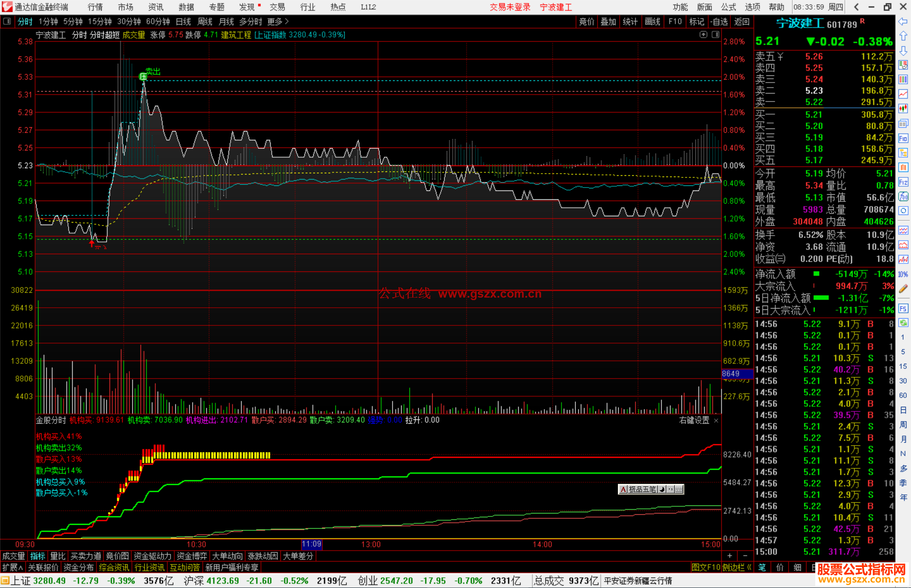The image size is (911, 588).
Task: Toggle the 画线 drawing mode
Action: (652, 21)
